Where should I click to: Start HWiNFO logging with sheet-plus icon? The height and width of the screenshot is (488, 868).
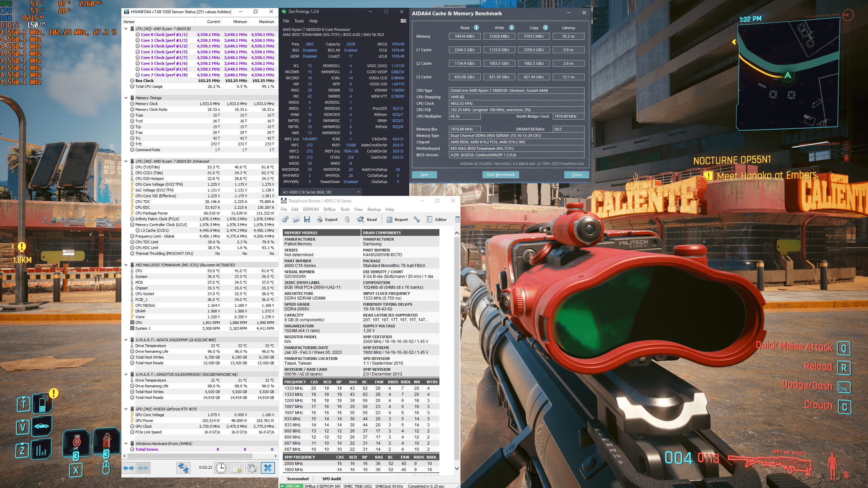[x=237, y=468]
